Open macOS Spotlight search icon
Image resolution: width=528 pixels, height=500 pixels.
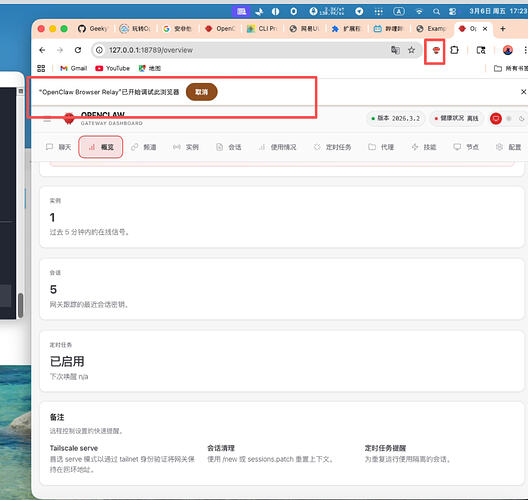[x=436, y=12]
